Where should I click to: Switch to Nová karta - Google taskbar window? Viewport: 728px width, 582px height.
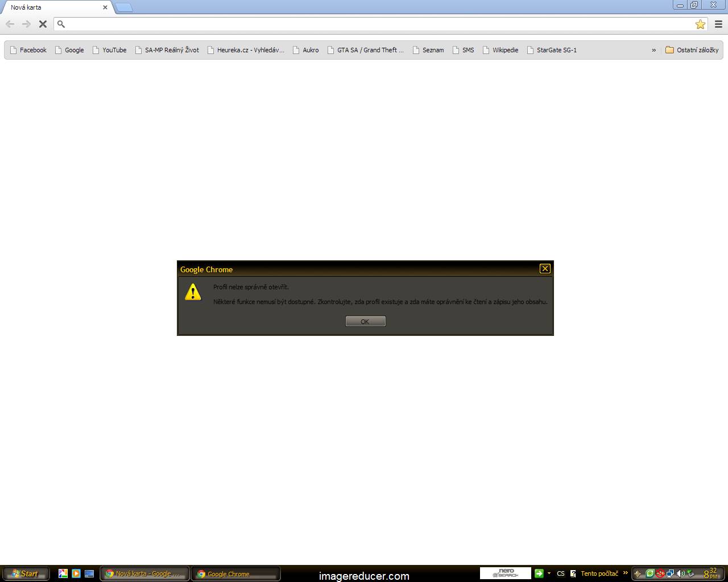[144, 573]
